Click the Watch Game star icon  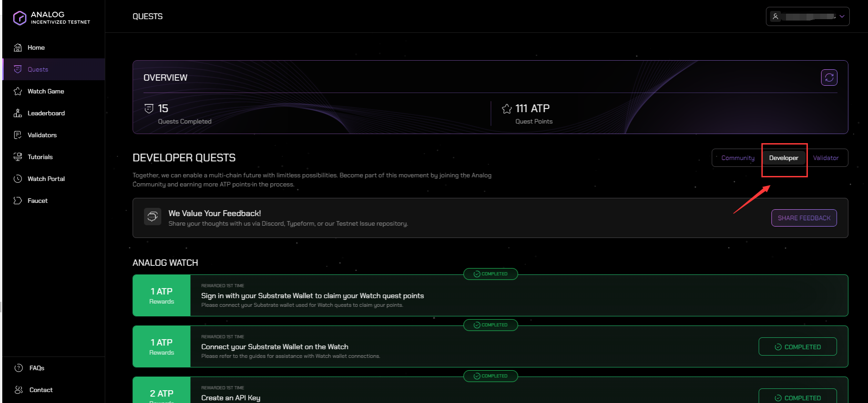(18, 91)
